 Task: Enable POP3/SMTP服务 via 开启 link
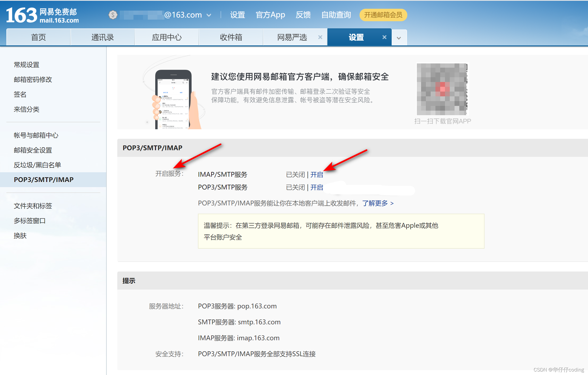[x=317, y=187]
